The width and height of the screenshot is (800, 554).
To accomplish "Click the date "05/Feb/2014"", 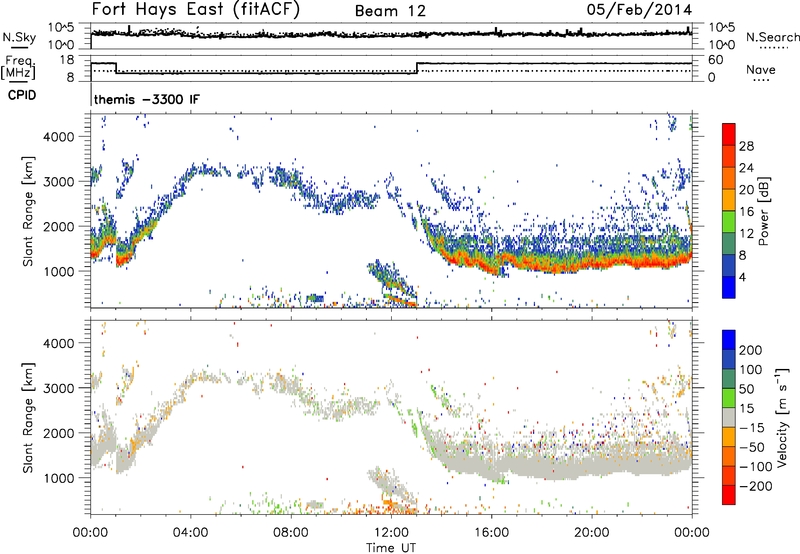I will (x=639, y=10).
